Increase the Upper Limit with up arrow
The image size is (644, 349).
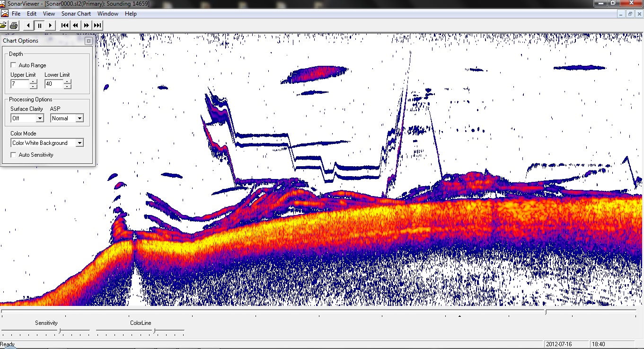33,81
